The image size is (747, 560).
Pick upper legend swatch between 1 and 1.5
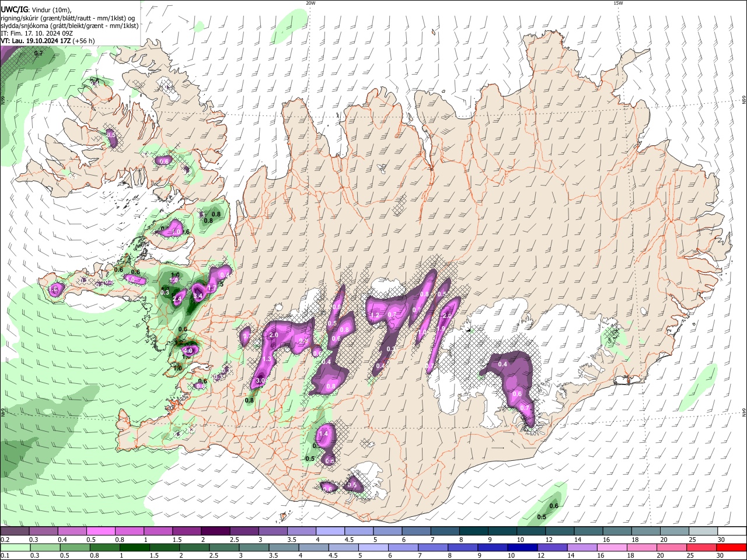pos(158,531)
